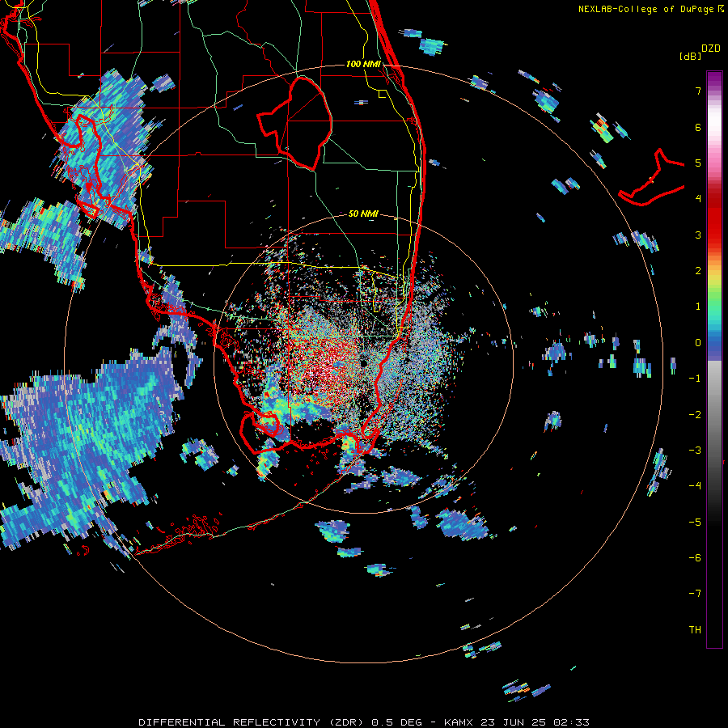This screenshot has height=728, width=728.
Task: Click the -1 value on the color scale
Action: pyautogui.click(x=695, y=379)
